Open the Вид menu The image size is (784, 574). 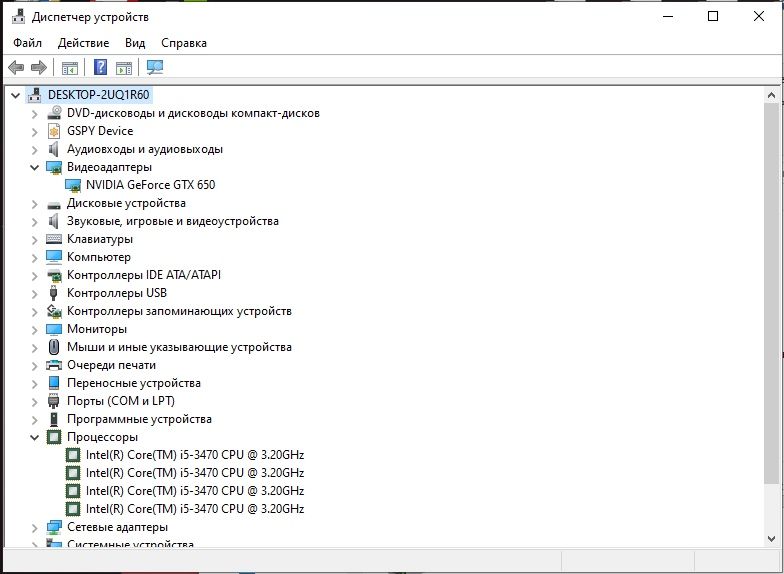point(135,43)
